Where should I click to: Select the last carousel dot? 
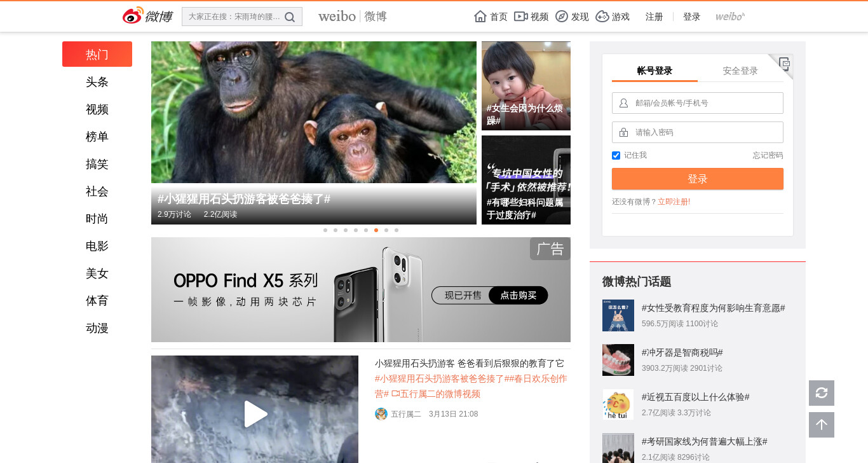coord(397,230)
